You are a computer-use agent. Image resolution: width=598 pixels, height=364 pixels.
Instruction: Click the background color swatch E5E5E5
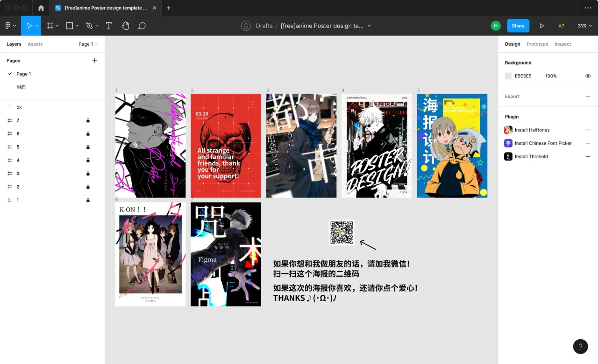[508, 76]
